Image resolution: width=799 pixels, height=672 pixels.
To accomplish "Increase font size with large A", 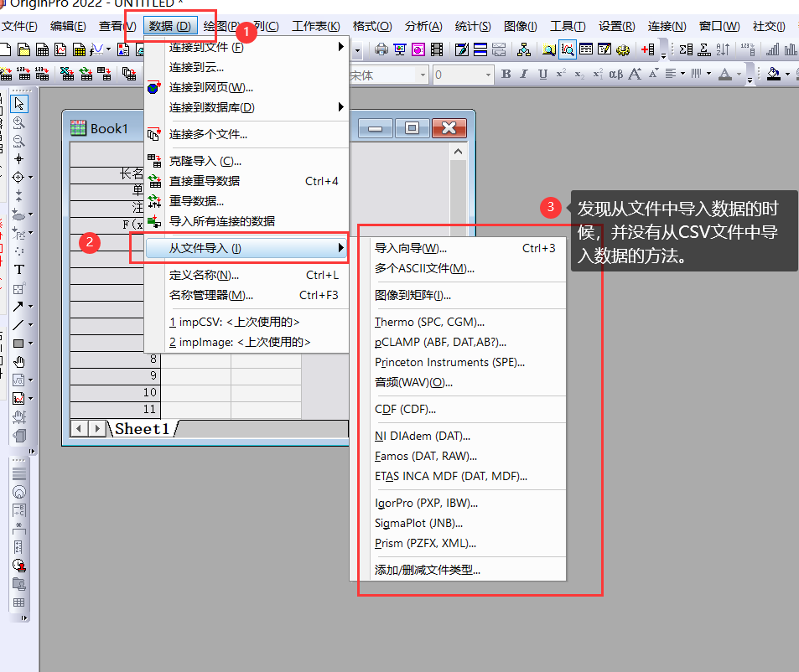I will tap(635, 75).
